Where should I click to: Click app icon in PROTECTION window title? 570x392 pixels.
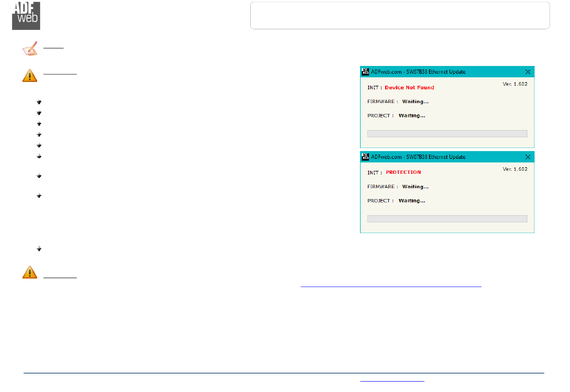tap(365, 156)
